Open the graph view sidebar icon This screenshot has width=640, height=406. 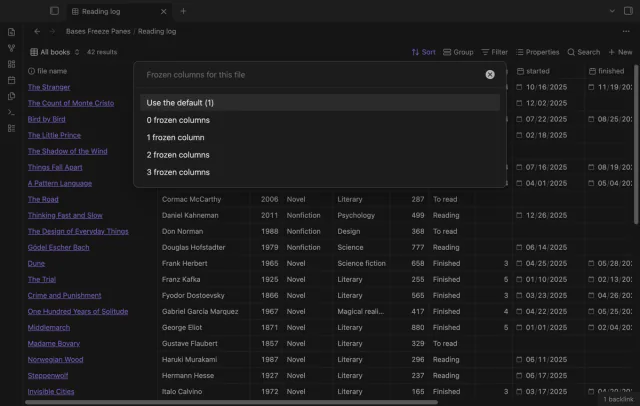11,48
